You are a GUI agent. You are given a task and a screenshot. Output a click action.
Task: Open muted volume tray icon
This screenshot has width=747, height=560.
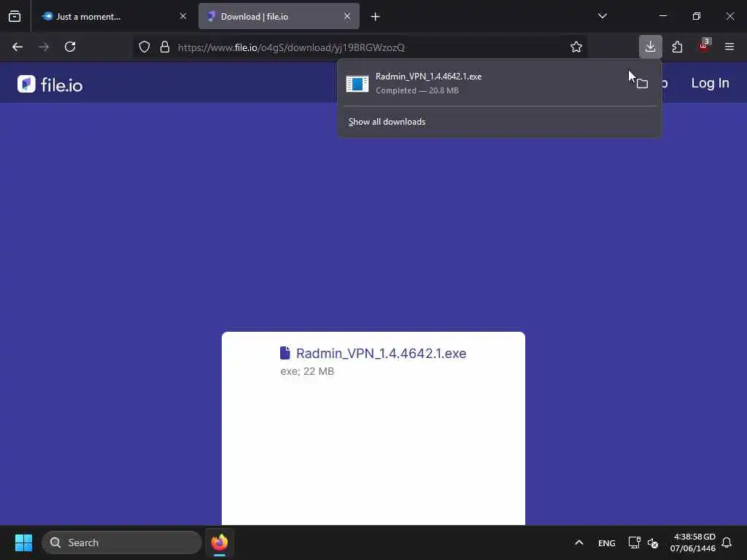653,543
